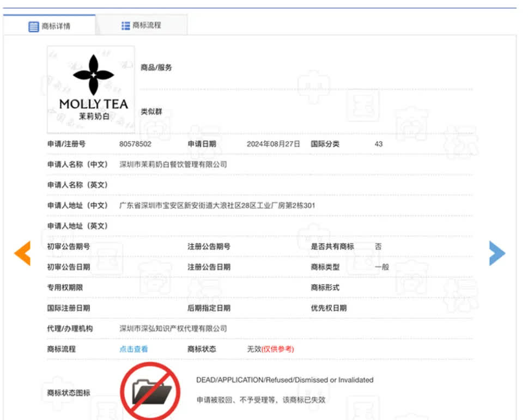Click the 商品/服务 label
This screenshot has width=528, height=420.
click(x=156, y=68)
